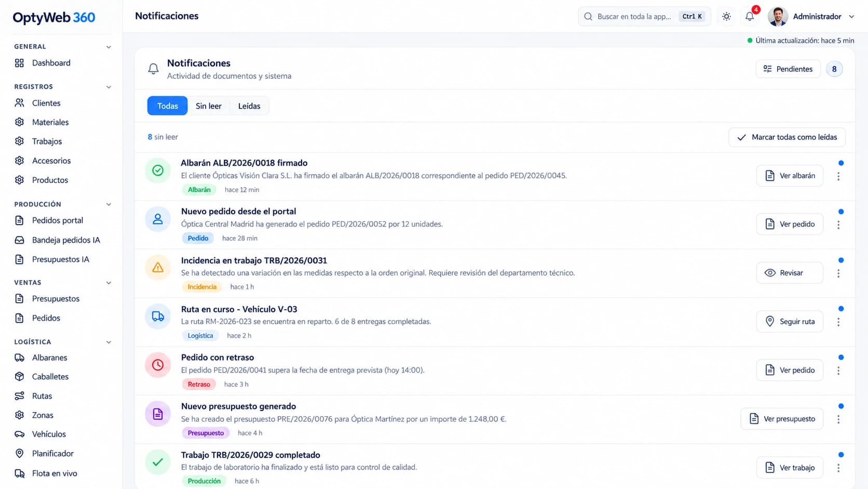
Task: Open the notifications bell in the header
Action: [x=750, y=17]
